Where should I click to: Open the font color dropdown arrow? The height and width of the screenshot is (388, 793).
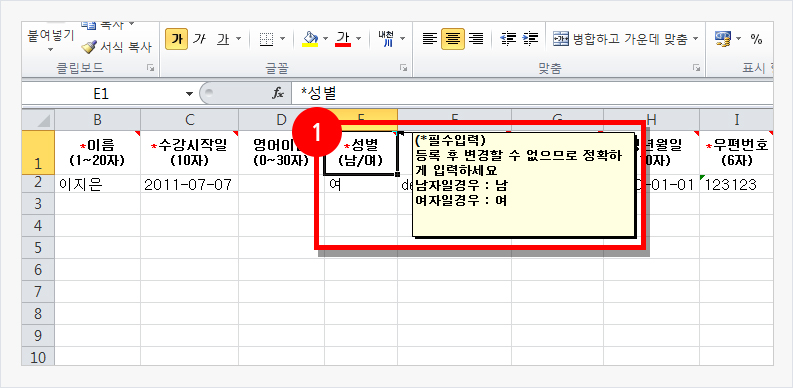pos(359,39)
